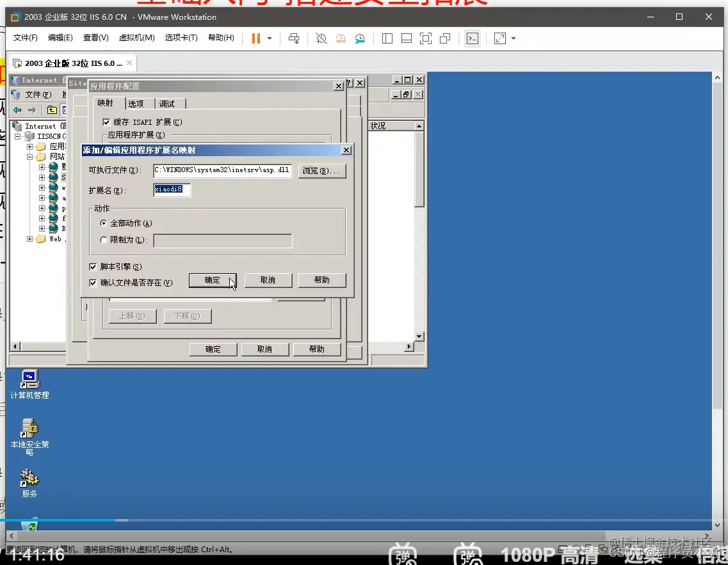The height and width of the screenshot is (565, 728).
Task: Click 帮助 in the 应用程序配置 dialog
Action: (317, 349)
